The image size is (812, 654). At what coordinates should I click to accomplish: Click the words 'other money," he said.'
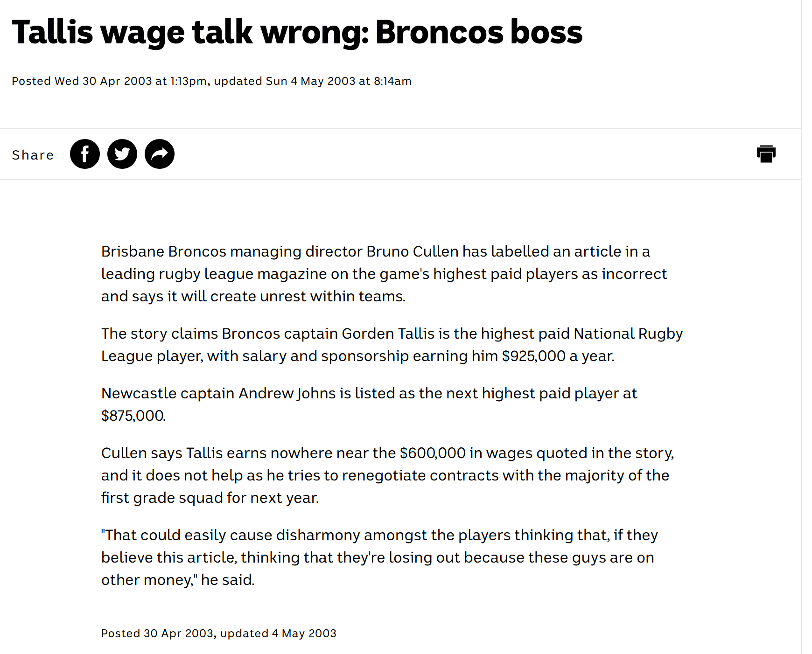(x=178, y=580)
